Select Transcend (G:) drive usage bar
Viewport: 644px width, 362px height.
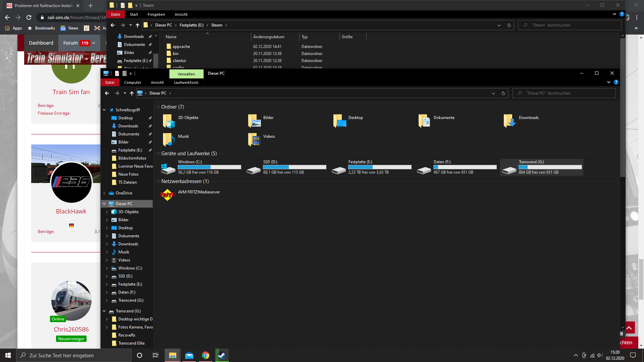click(550, 167)
